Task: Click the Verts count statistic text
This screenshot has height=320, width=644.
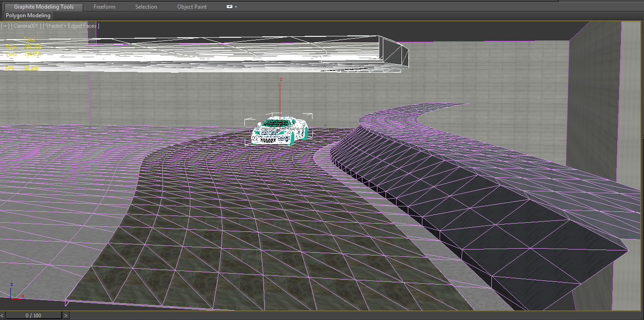Action: point(24,54)
